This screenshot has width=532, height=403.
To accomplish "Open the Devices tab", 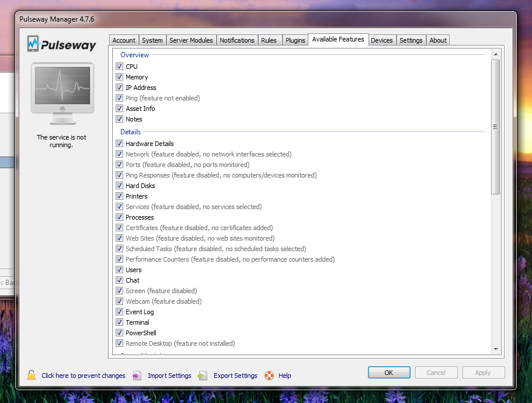I will (x=382, y=40).
